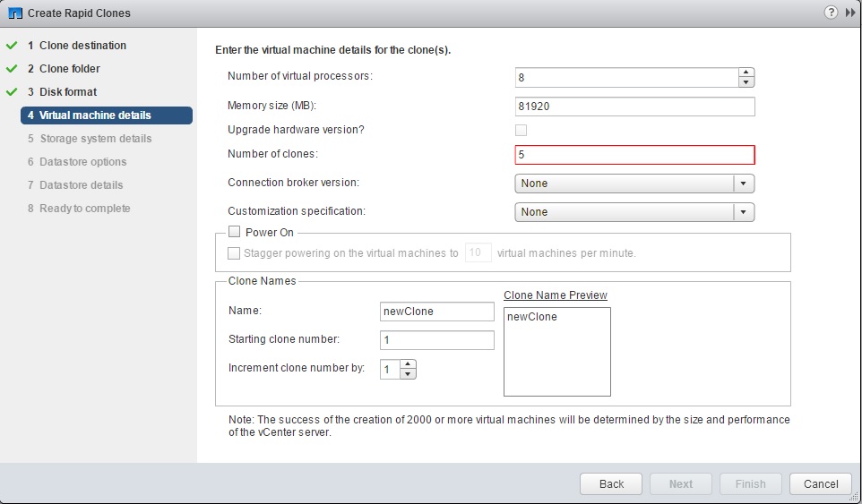Go to Disk format step
This screenshot has width=862, height=504.
point(68,92)
